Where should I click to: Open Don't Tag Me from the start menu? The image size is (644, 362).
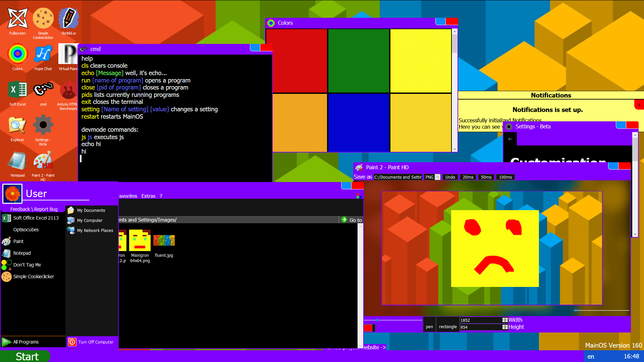click(27, 265)
